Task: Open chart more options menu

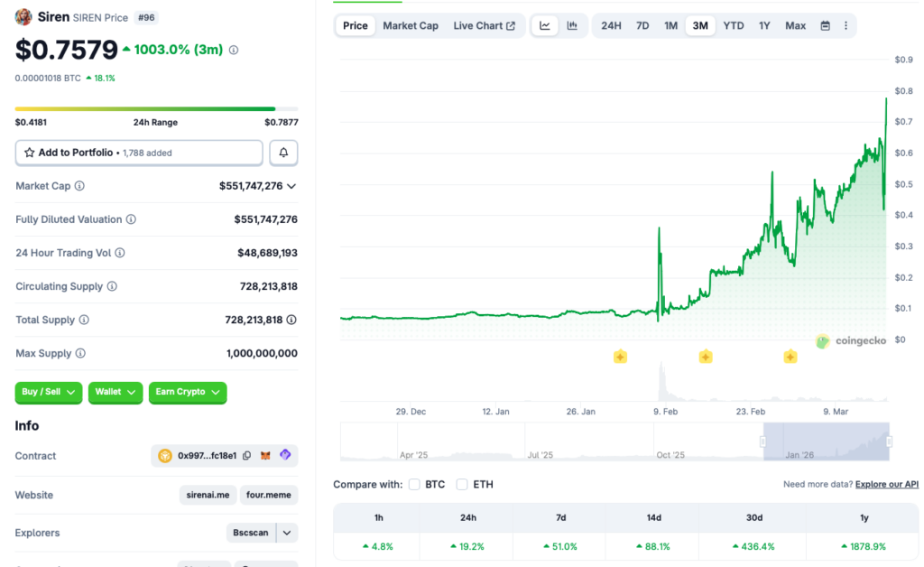Action: click(845, 26)
